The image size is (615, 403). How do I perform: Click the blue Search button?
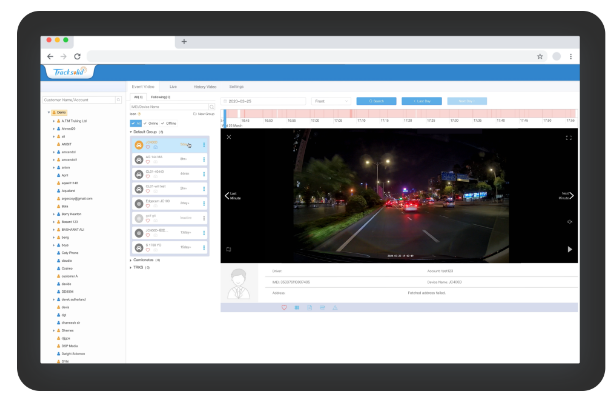click(x=378, y=101)
